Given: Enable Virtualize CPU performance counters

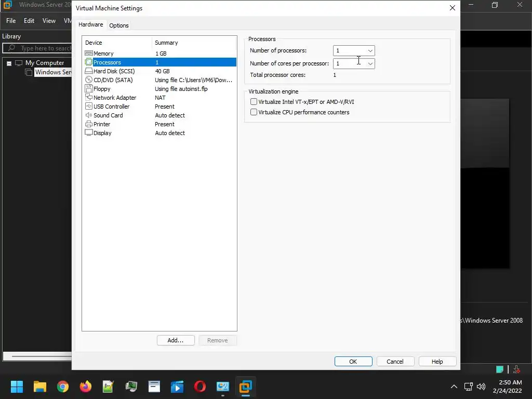Looking at the screenshot, I should click(x=254, y=112).
